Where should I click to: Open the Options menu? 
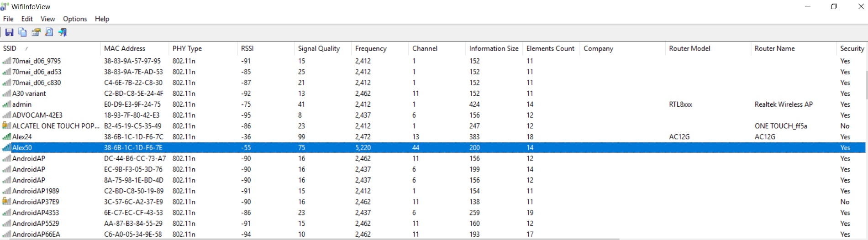(75, 19)
